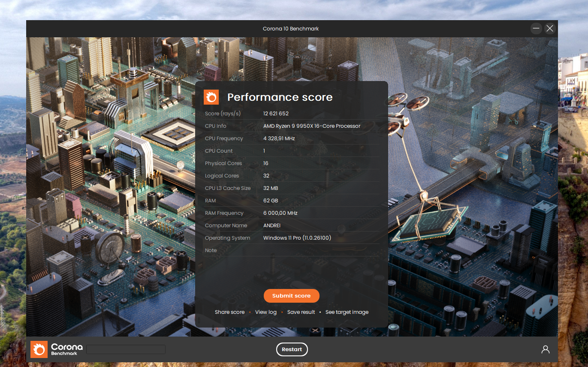Select score value 12 621 652
The height and width of the screenshot is (367, 588).
tap(276, 114)
